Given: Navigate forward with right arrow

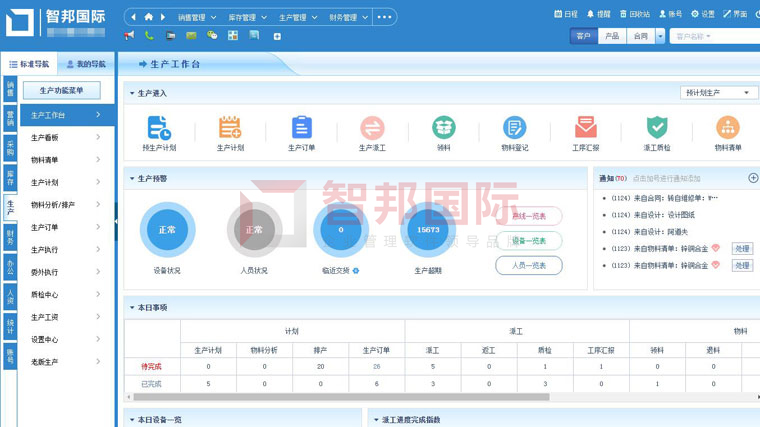Looking at the screenshot, I should 163,17.
